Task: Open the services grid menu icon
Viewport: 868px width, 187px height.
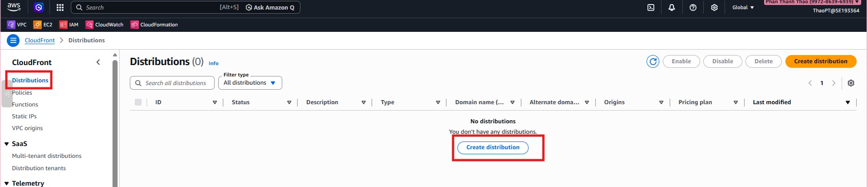Action: click(60, 7)
